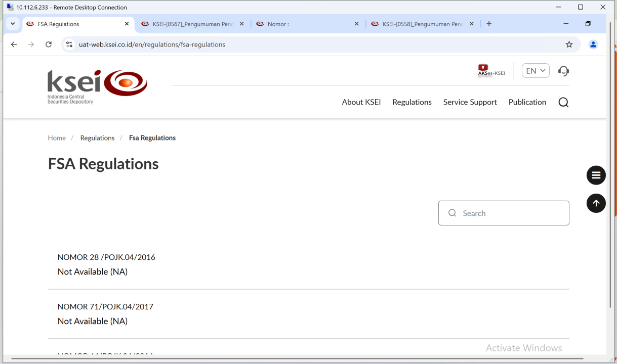Open NOMOR 28 /POJK.04/2016 entry
Viewport: 617px width, 364px height.
tap(106, 257)
